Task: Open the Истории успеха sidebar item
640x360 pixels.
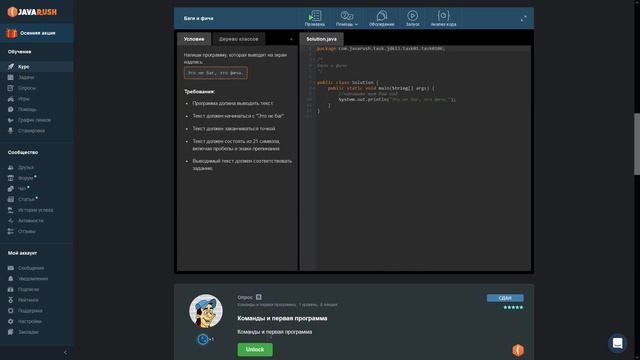Action: point(37,210)
